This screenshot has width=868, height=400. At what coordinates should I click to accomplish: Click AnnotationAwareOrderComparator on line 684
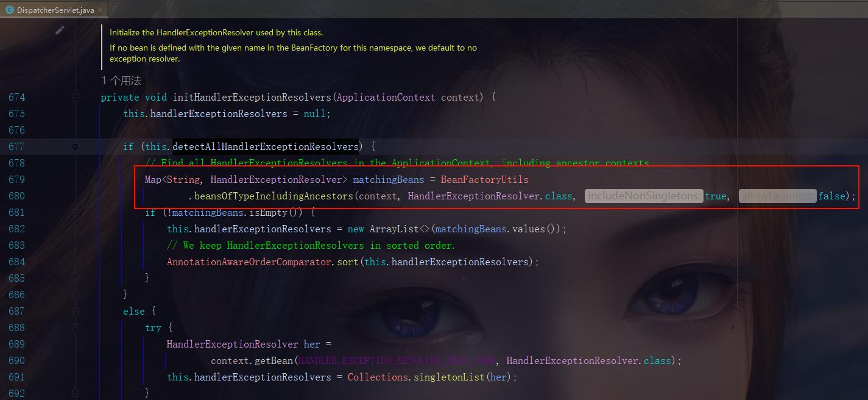click(249, 262)
